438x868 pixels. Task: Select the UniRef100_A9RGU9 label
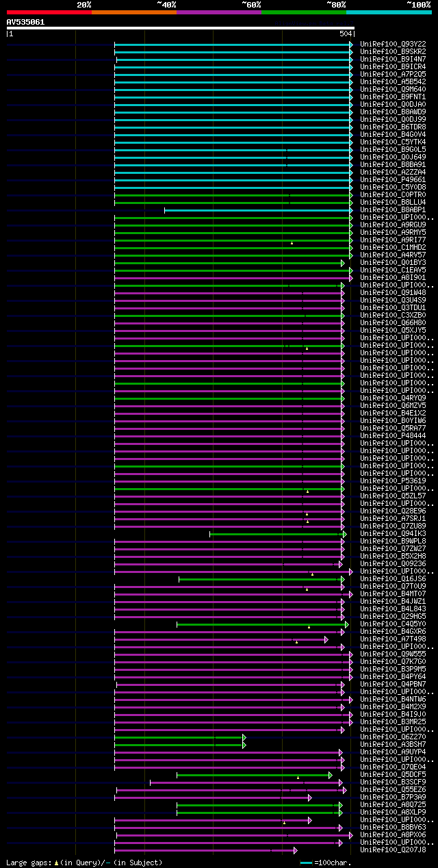(393, 225)
